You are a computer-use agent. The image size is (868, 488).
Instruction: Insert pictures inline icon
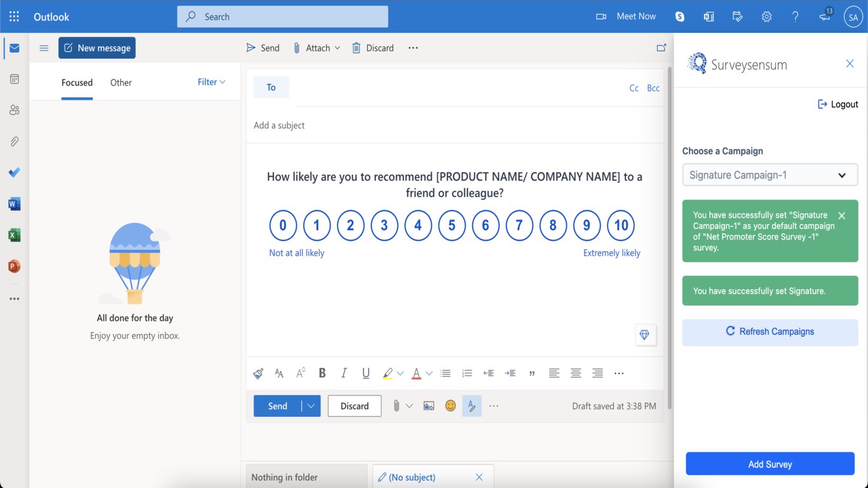pyautogui.click(x=429, y=406)
